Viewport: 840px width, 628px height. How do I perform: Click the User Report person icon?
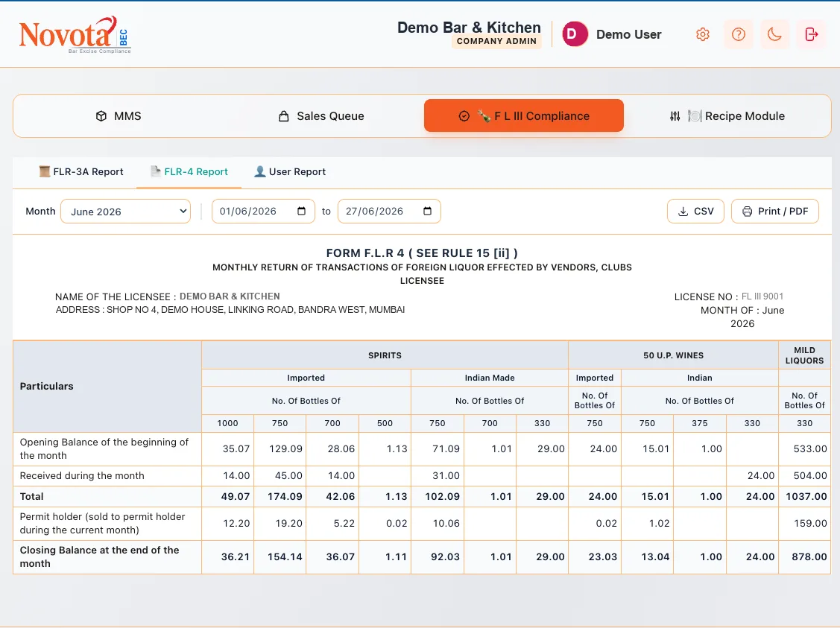[260, 171]
